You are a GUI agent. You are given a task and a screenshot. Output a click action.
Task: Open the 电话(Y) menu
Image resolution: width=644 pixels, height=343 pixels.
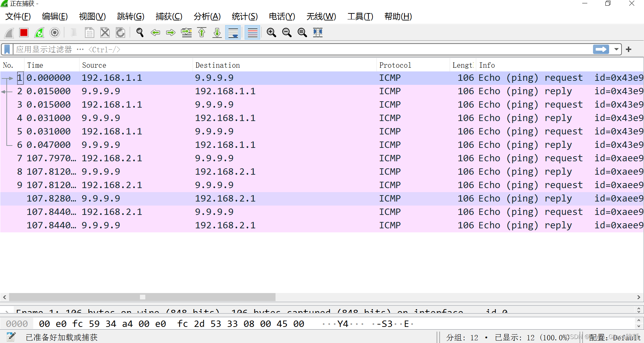click(x=282, y=16)
